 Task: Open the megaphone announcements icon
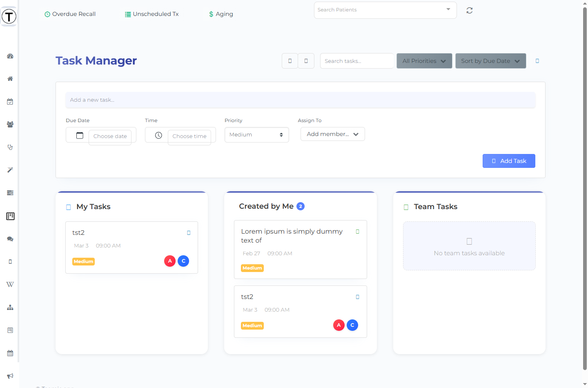point(10,376)
